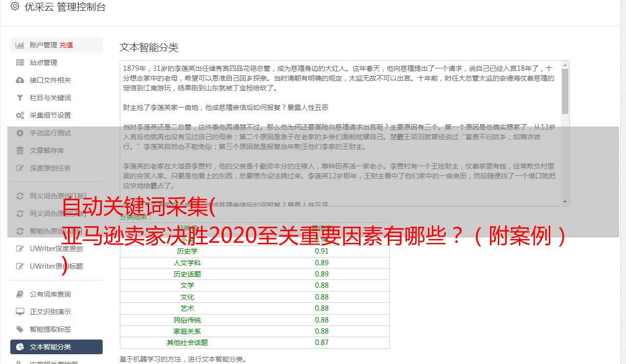This screenshot has width=626, height=364.
Task: Click the gears icon for 采集细节设置
Action: 20,115
